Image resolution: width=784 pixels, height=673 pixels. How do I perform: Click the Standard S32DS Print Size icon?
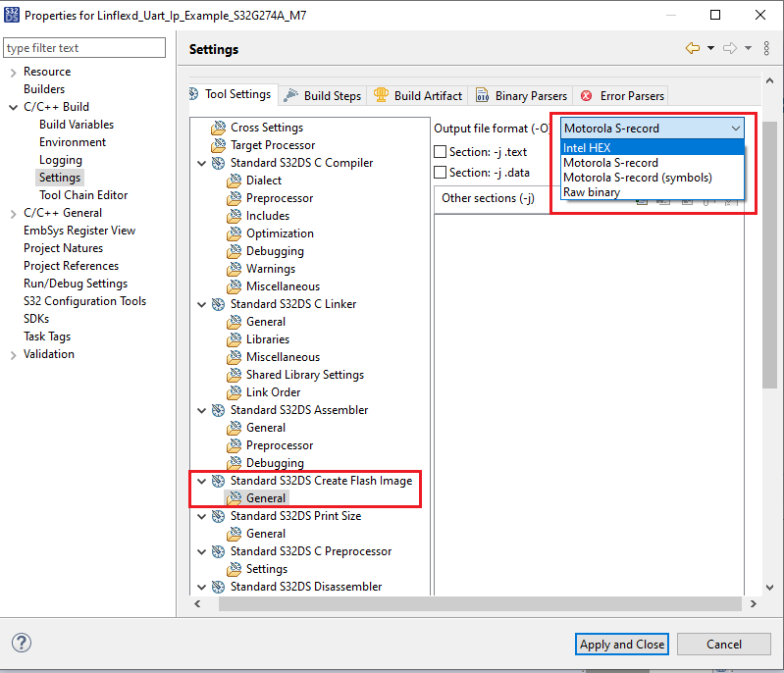coord(218,516)
